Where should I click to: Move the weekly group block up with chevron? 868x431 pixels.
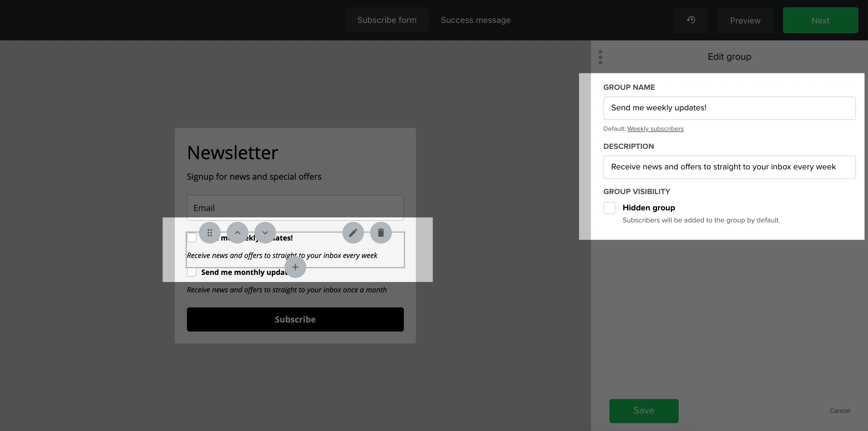237,232
